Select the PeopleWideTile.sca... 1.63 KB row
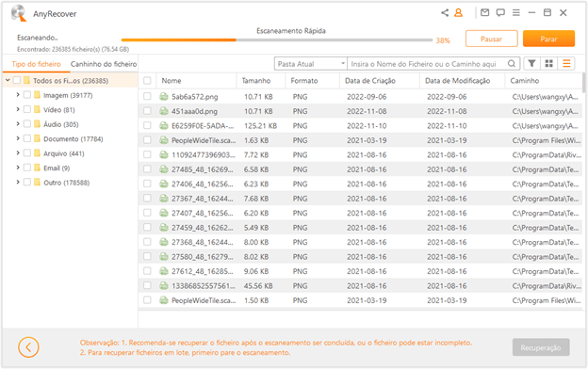The height and width of the screenshot is (369, 588). coord(360,140)
